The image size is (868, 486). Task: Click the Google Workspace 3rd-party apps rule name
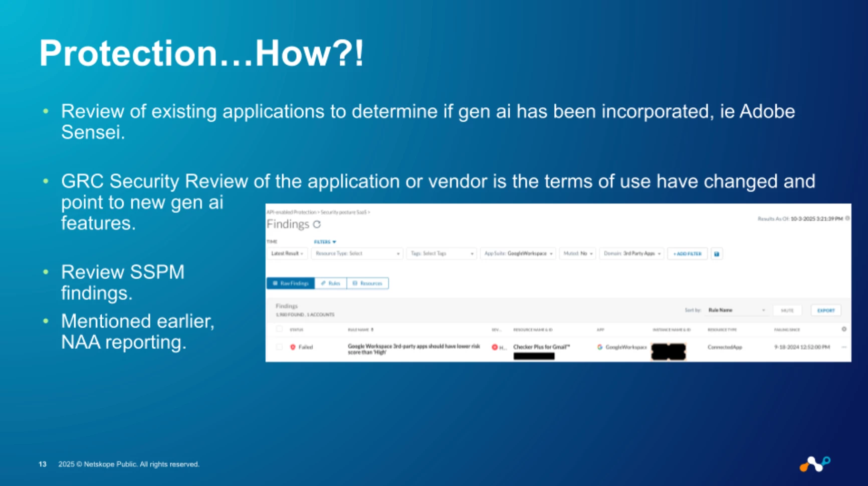point(414,349)
